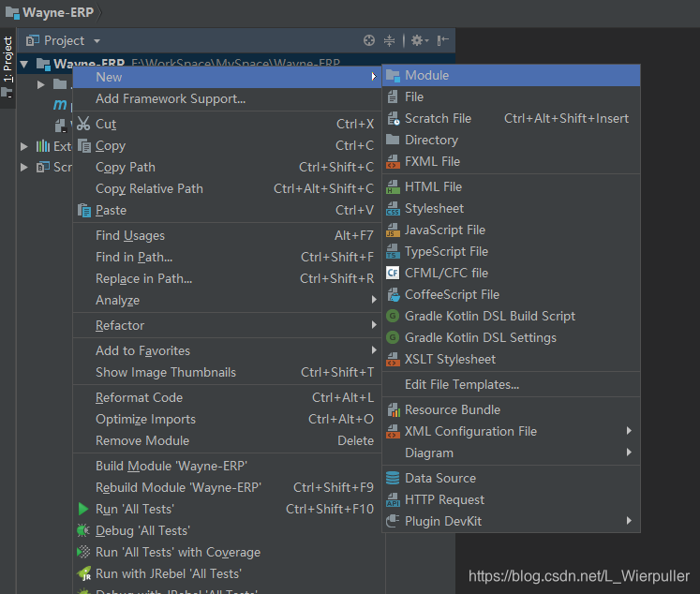Expand the External Libraries node
The image size is (700, 594).
coord(24,146)
